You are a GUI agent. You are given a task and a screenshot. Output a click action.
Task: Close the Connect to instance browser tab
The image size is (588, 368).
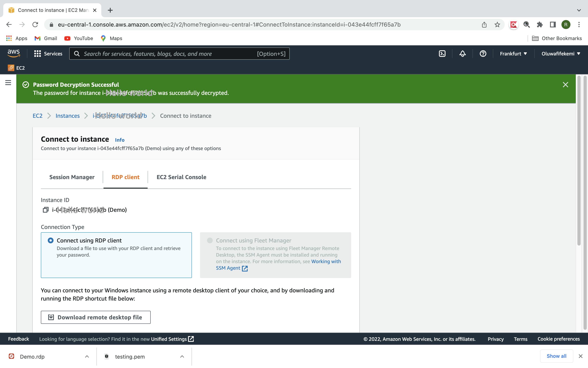95,10
